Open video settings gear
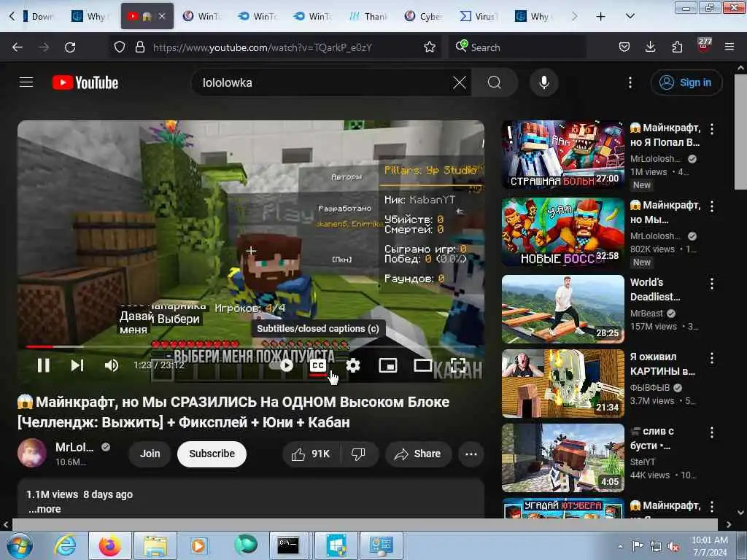The height and width of the screenshot is (560, 747). [353, 365]
